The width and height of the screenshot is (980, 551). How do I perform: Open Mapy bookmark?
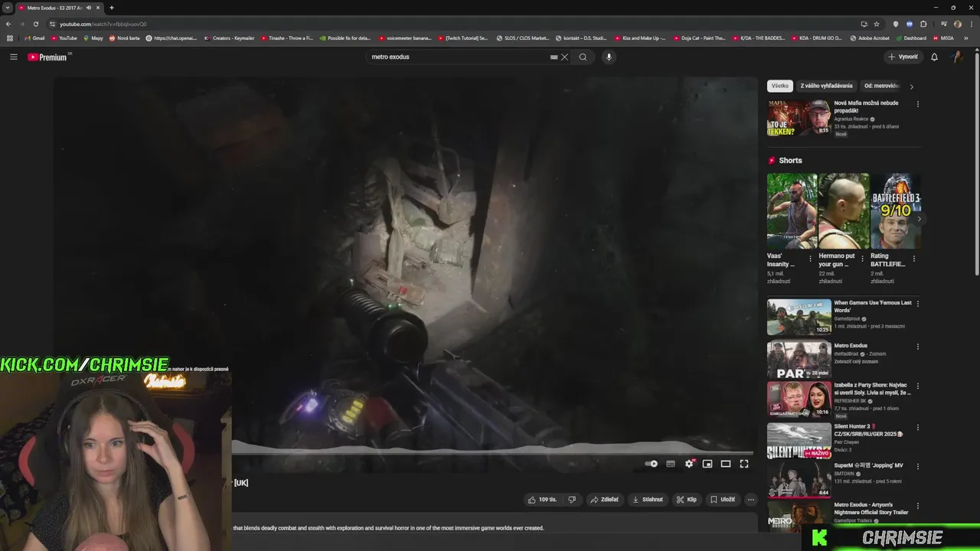coord(93,37)
